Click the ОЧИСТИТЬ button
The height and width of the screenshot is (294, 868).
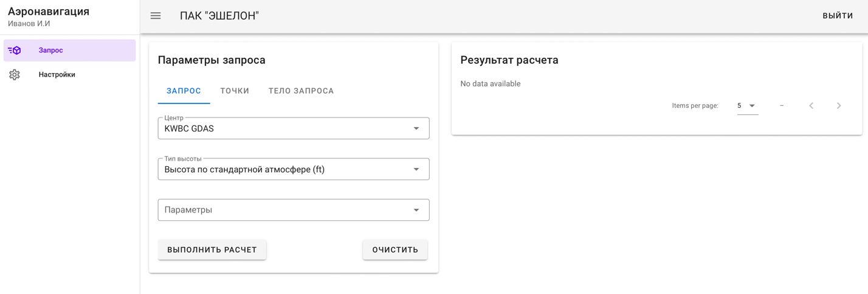(x=395, y=250)
